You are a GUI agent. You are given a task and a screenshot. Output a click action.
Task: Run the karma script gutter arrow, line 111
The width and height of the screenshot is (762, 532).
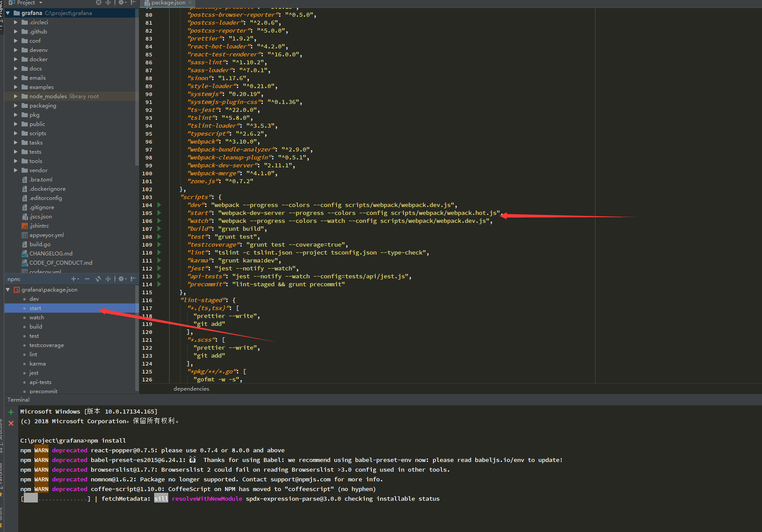pyautogui.click(x=159, y=260)
